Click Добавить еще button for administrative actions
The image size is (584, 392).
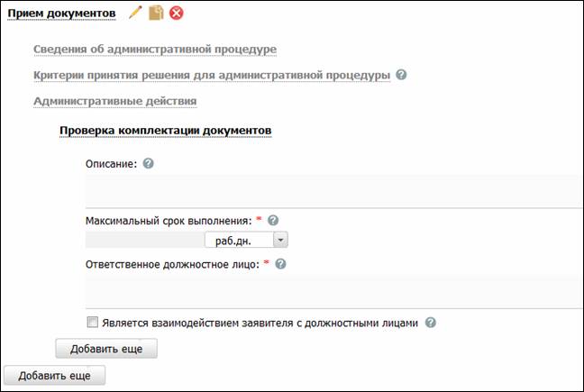pyautogui.click(x=106, y=349)
